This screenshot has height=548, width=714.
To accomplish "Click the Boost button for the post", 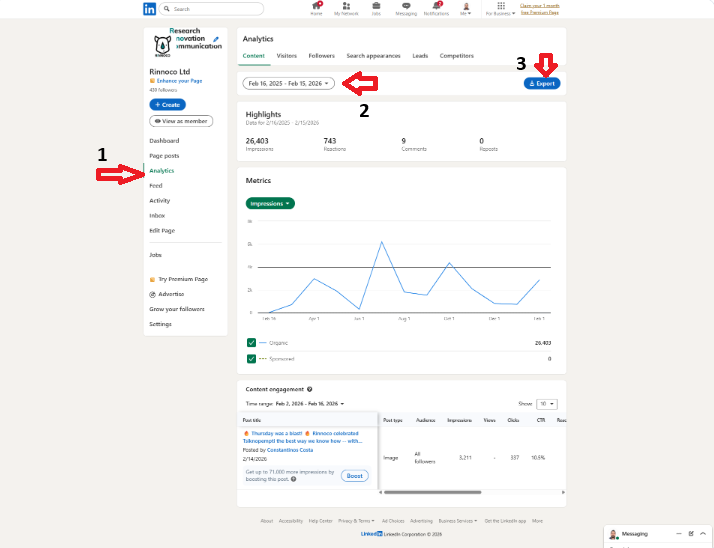I will coord(355,476).
